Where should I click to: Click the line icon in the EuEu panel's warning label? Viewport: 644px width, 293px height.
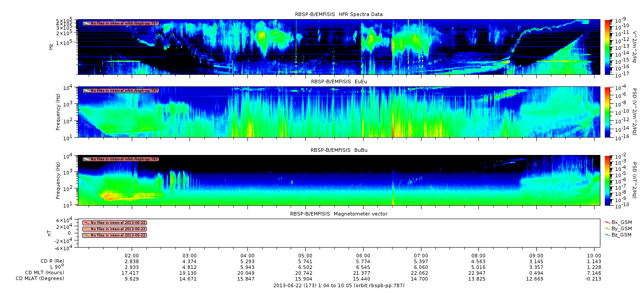(86, 90)
